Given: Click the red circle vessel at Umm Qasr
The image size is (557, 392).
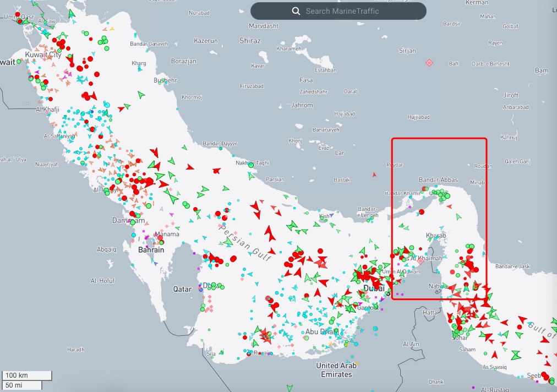Looking at the screenshot, I should pyautogui.click(x=18, y=14).
